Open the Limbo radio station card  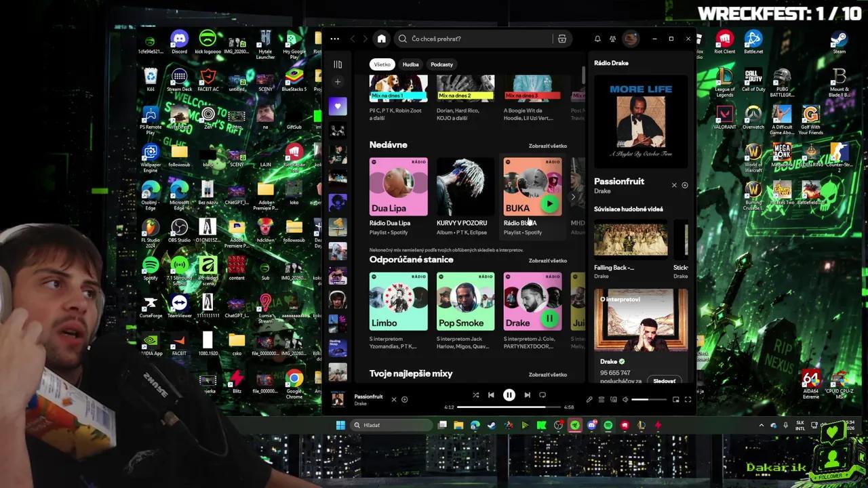[399, 312]
